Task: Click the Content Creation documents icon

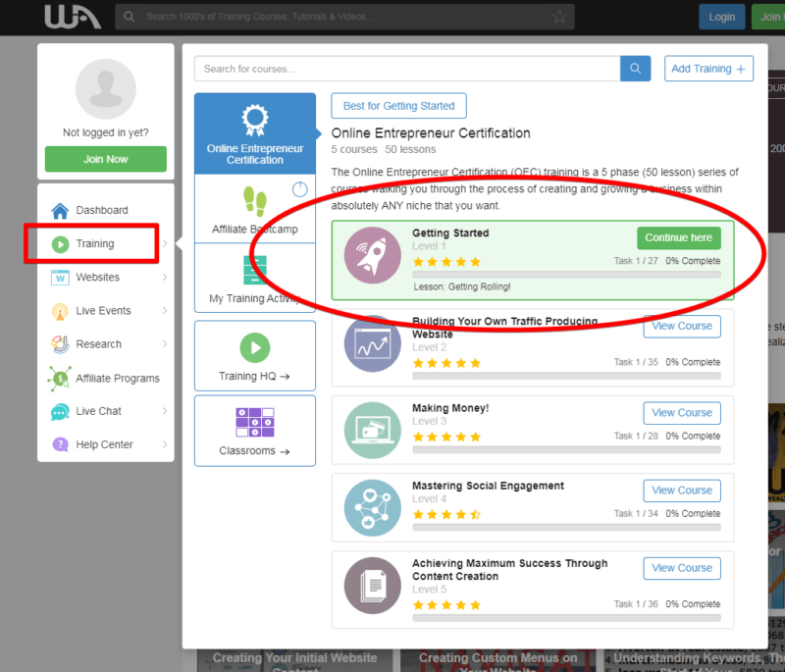Action: point(373,586)
